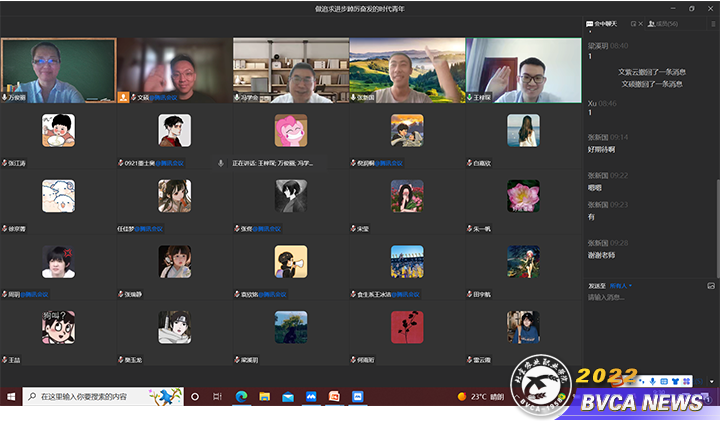Click the weather 23°C 晴朗 widget
This screenshot has width=720, height=426.
coord(480,397)
